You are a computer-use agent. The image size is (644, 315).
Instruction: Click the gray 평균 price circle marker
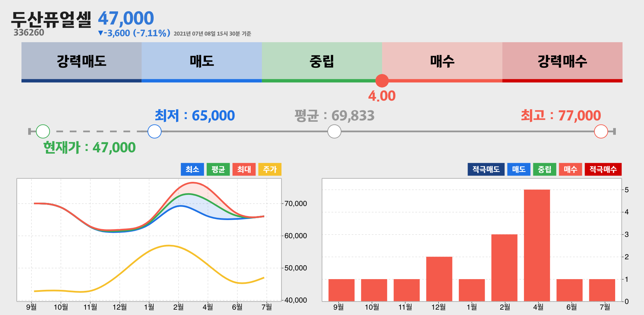pos(334,131)
